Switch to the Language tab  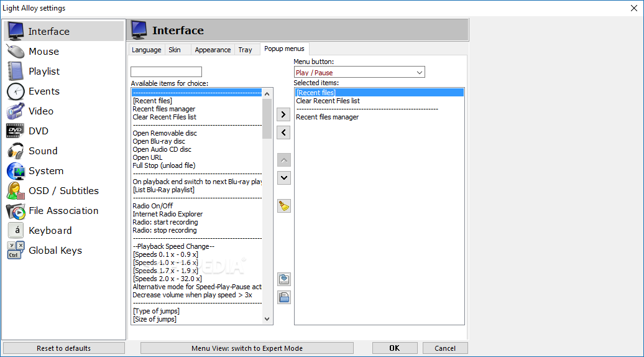click(147, 50)
